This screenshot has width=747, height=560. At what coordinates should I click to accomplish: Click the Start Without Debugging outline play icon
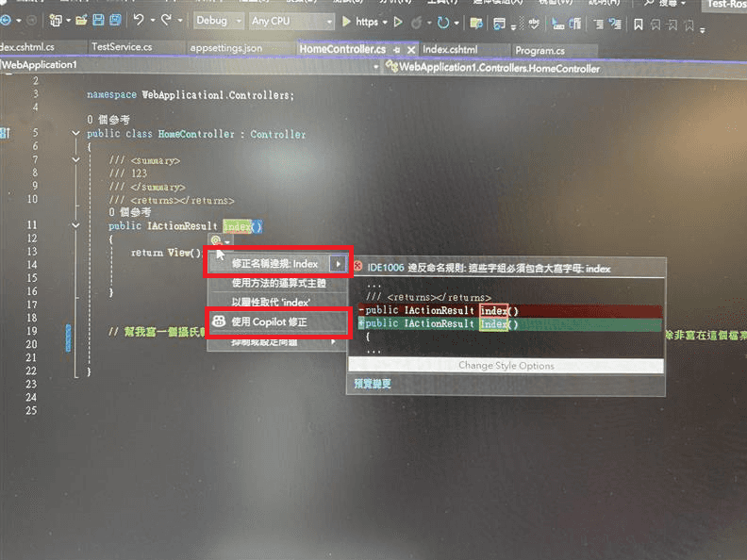398,23
